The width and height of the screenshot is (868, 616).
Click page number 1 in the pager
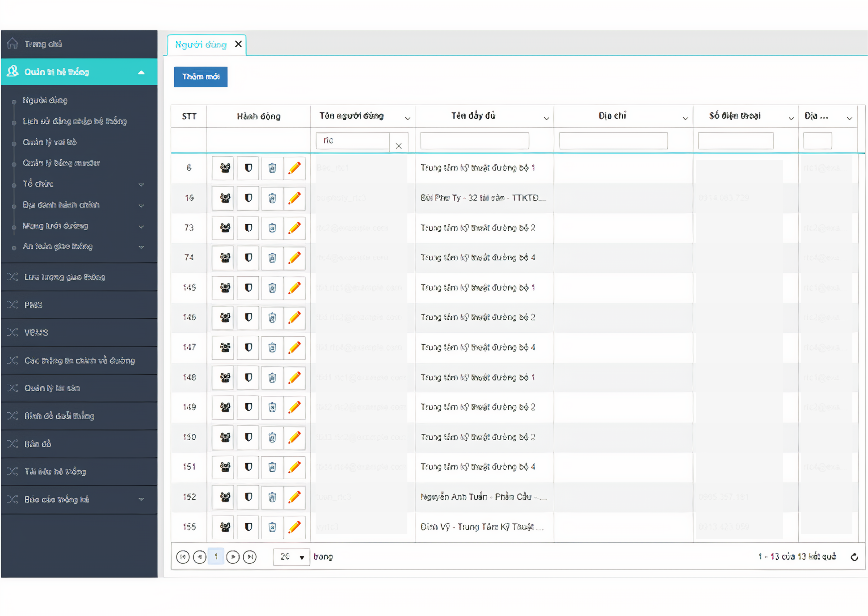point(216,557)
